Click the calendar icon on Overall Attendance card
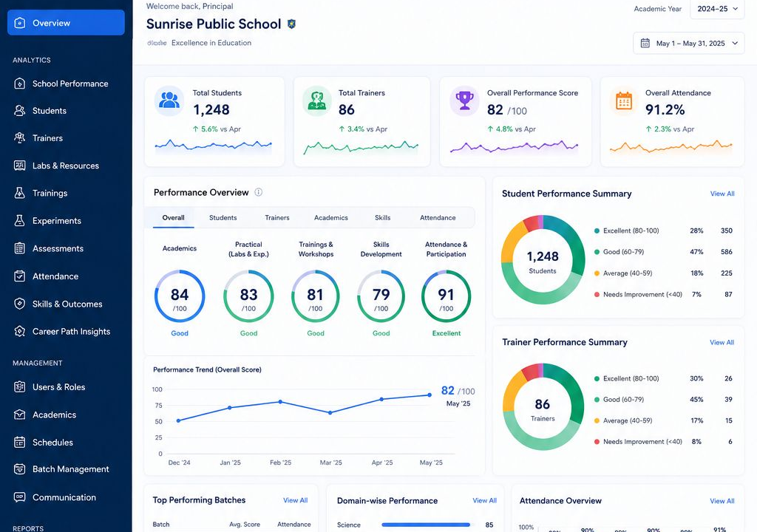 pos(624,100)
